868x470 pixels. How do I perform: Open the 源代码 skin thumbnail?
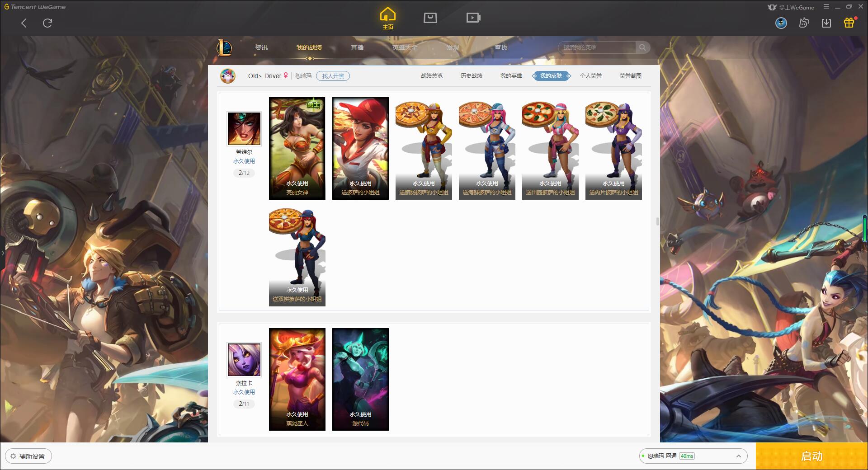coord(360,379)
